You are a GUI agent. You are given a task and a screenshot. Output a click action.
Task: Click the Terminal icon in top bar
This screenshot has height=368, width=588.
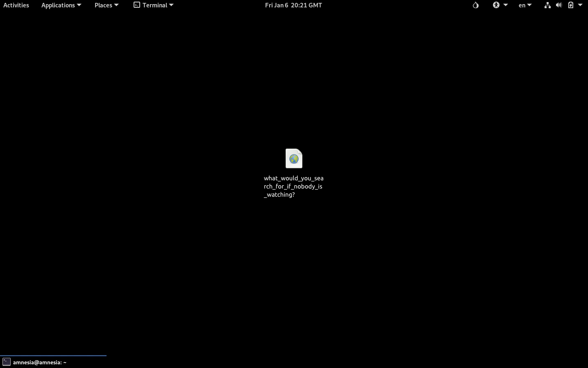click(137, 5)
